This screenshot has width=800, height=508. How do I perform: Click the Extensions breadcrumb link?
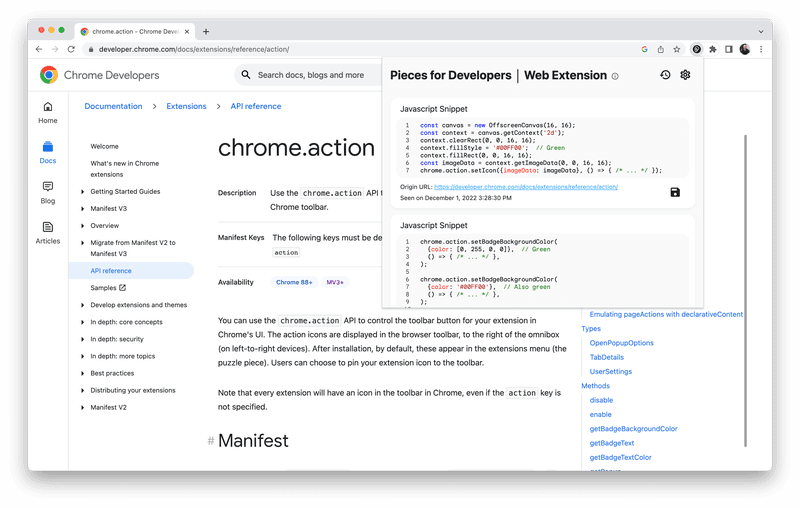click(x=186, y=106)
